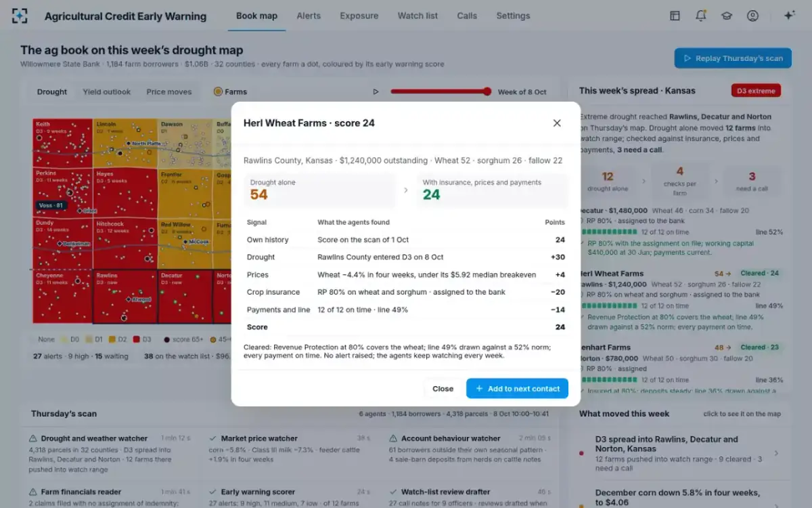Click the Keith county cell on the map
Viewport: 812px width, 508px height.
(x=62, y=144)
